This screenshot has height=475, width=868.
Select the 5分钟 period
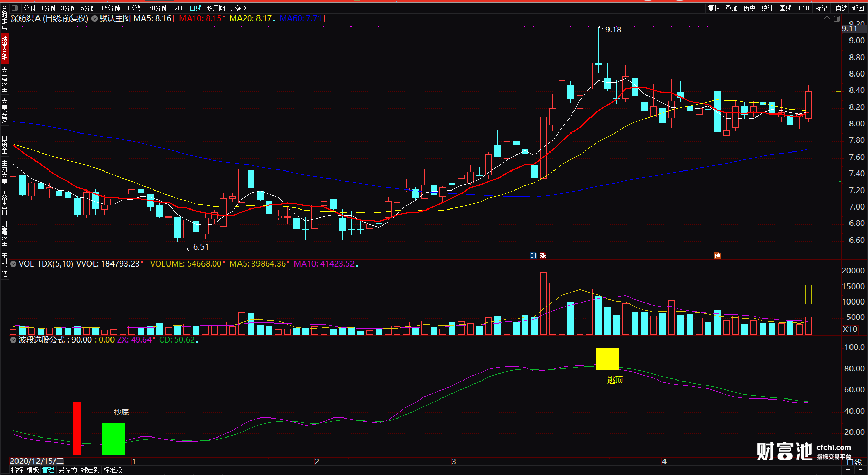pyautogui.click(x=88, y=8)
